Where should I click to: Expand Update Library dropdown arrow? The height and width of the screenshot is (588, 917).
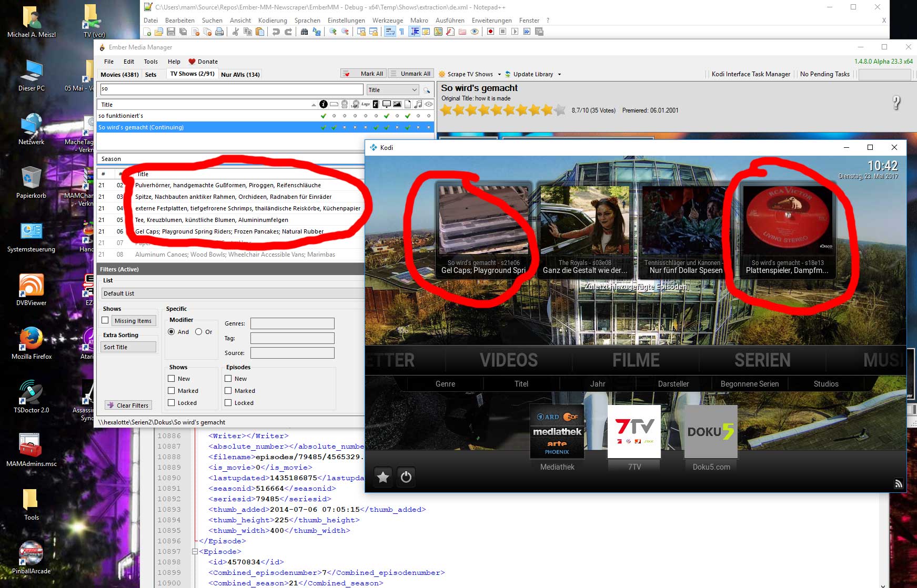point(559,74)
